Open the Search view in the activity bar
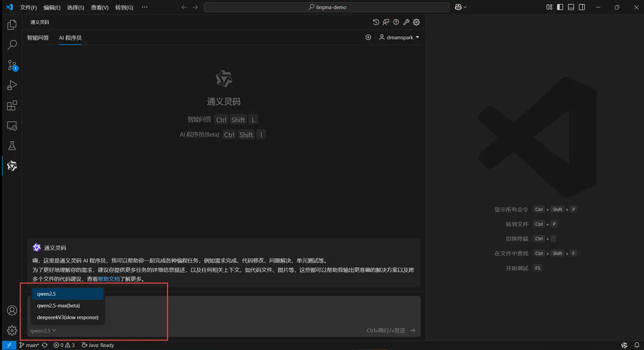This screenshot has height=350, width=644. (12, 45)
